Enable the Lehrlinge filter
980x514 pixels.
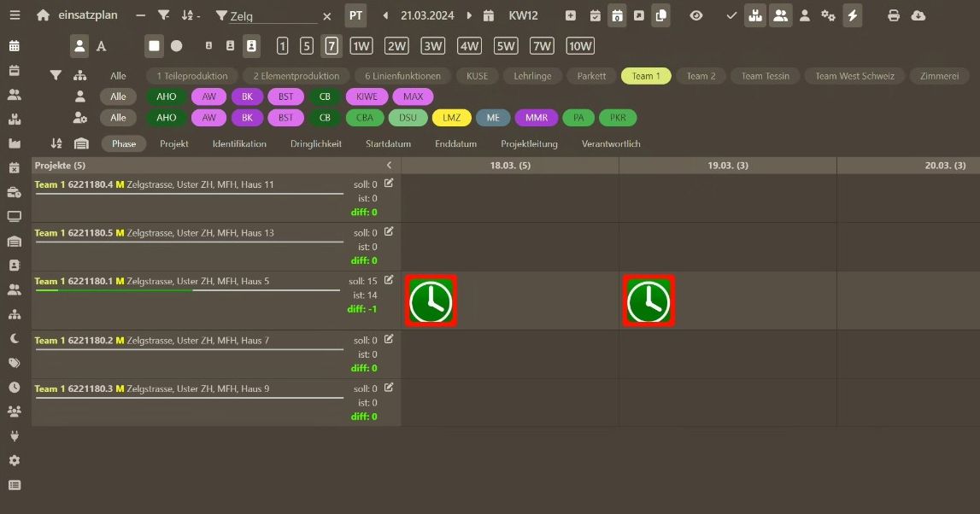point(532,76)
